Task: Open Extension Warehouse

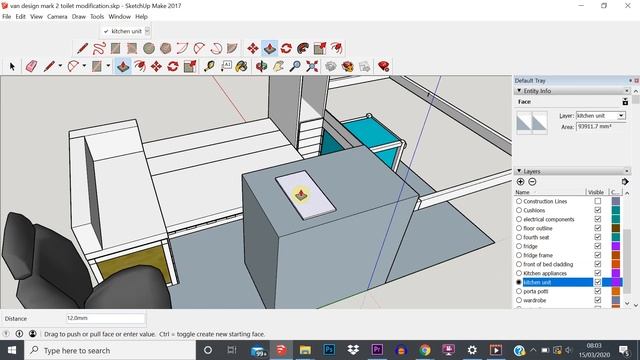Action: [x=347, y=66]
